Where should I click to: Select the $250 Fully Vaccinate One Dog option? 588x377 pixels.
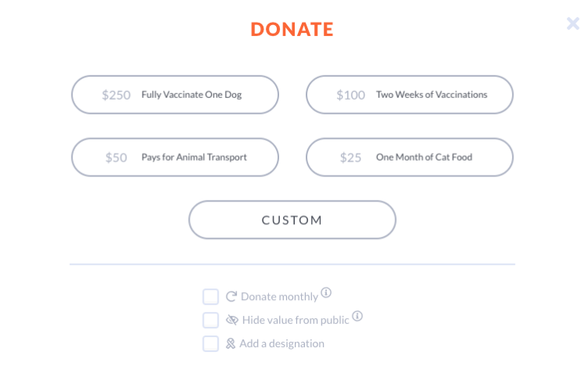(x=175, y=95)
